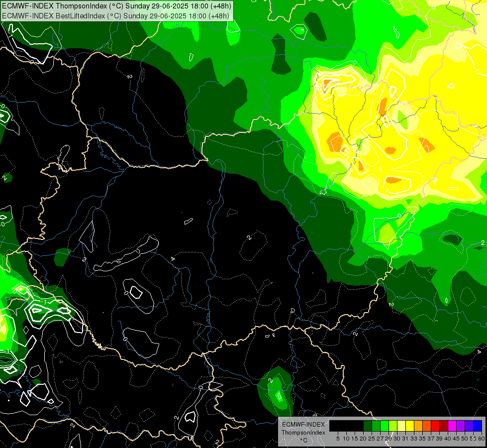Click legend tick value '37'
Viewport: 487px width, 448px height.
pyautogui.click(x=431, y=439)
